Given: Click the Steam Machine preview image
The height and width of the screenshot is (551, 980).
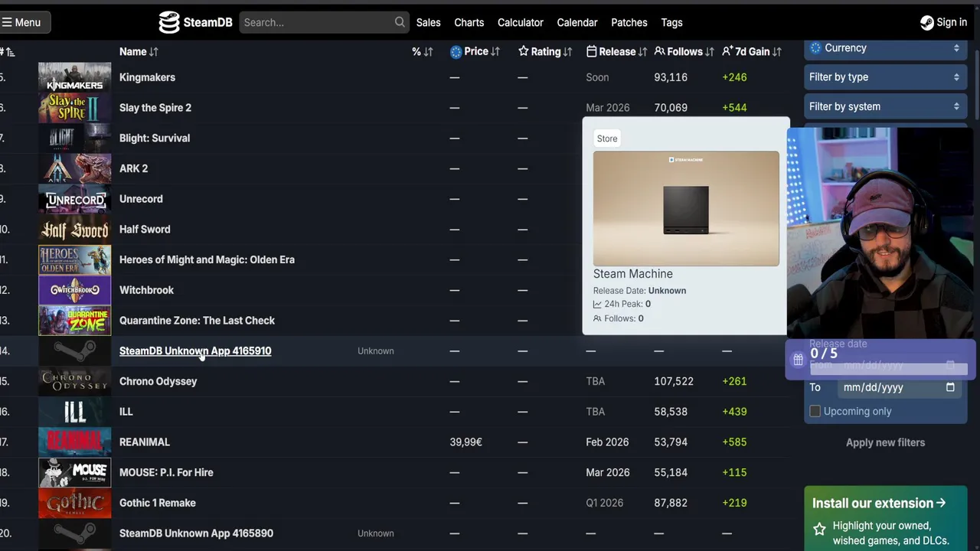Looking at the screenshot, I should click(x=686, y=208).
